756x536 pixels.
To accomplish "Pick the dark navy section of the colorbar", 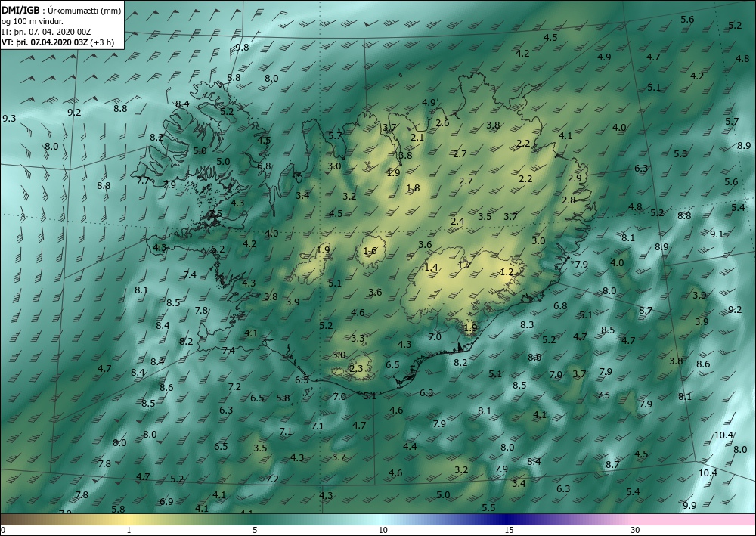I will pyautogui.click(x=507, y=519).
